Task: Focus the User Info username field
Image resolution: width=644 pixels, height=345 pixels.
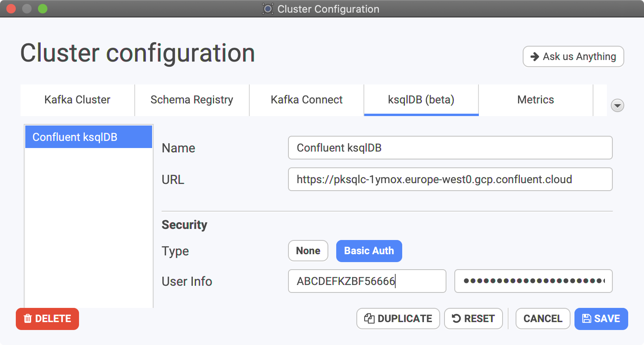Action: click(367, 281)
